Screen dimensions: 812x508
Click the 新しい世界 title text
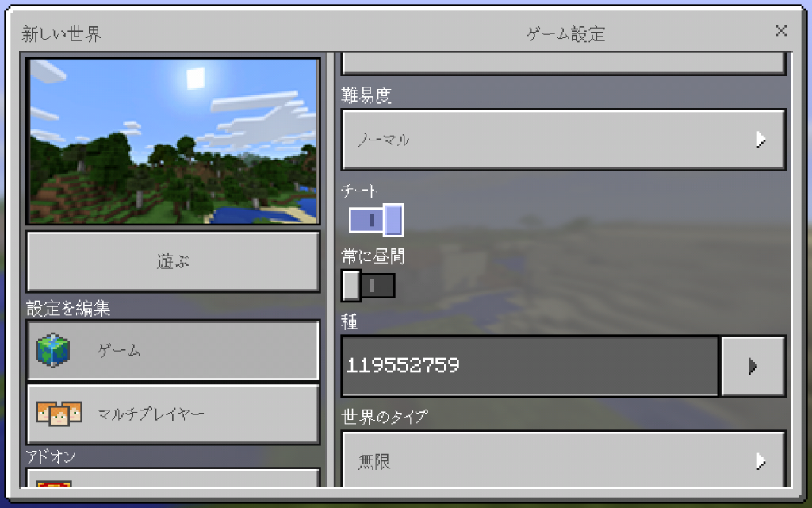point(62,34)
